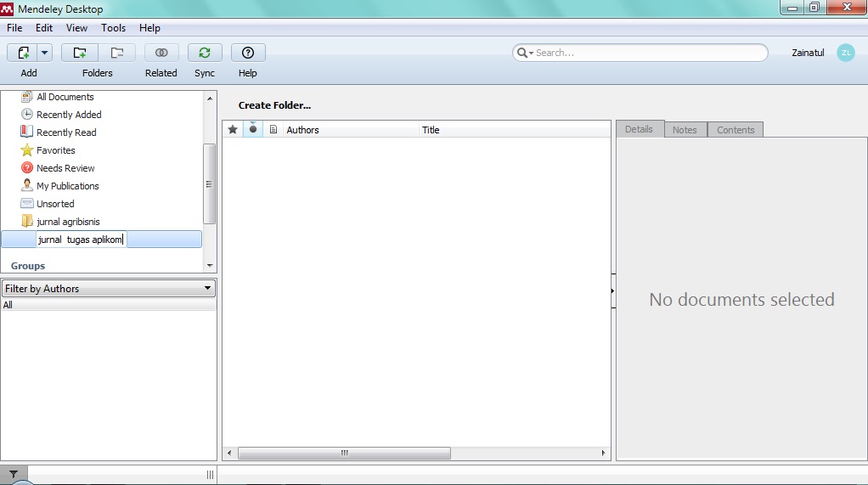Click the Unsorted tray icon
The height and width of the screenshot is (485, 868).
pos(26,203)
